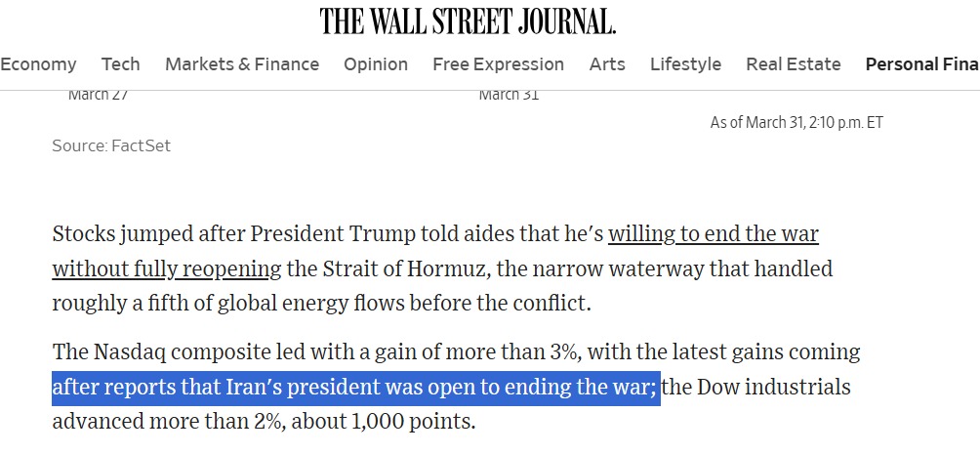Open the Real Estate section

(793, 64)
